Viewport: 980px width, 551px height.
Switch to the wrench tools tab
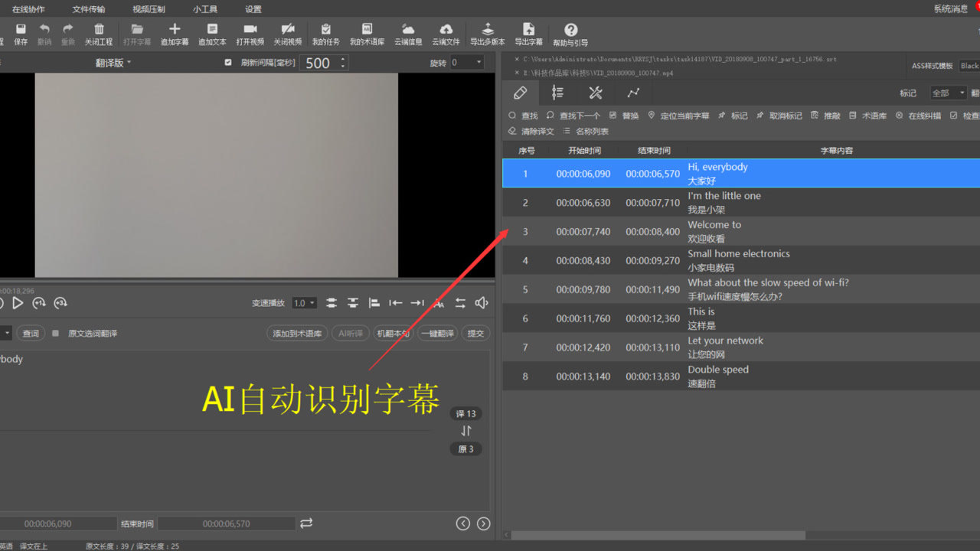click(596, 93)
